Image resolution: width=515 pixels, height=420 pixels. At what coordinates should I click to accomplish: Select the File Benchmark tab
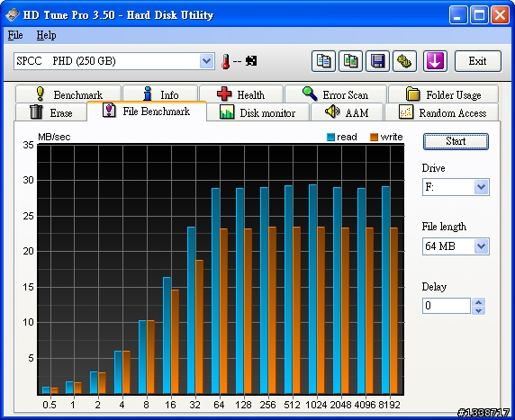[147, 112]
